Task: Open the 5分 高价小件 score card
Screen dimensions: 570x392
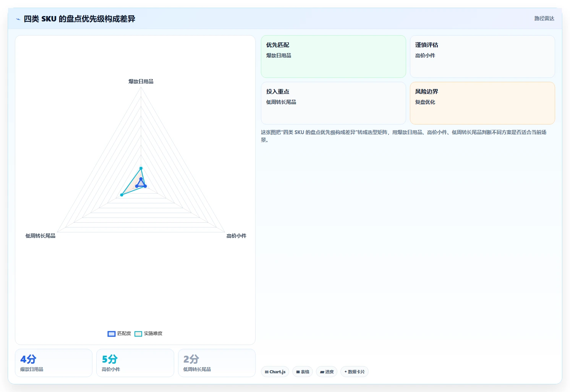Action: 135,363
